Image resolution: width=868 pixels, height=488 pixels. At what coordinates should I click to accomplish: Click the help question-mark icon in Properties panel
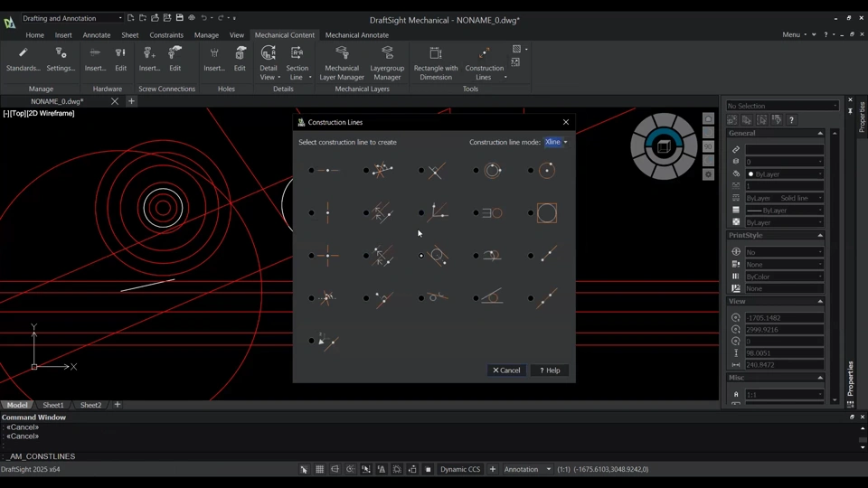(792, 119)
